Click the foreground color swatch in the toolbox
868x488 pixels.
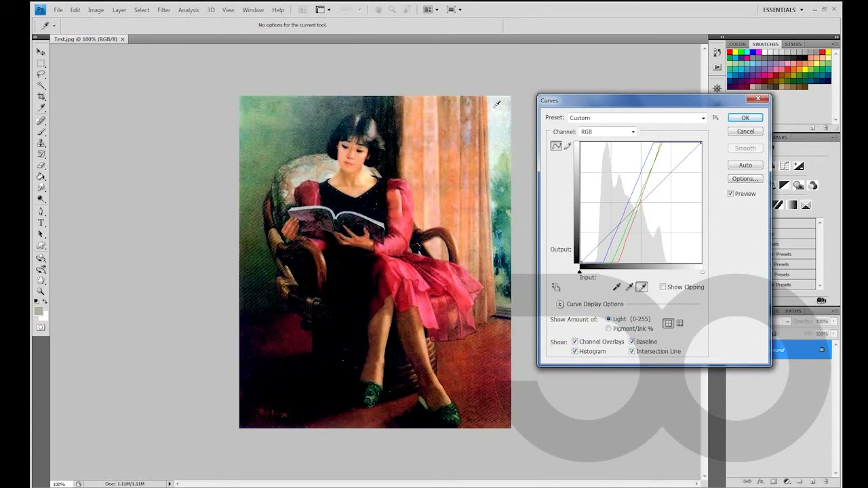(39, 312)
